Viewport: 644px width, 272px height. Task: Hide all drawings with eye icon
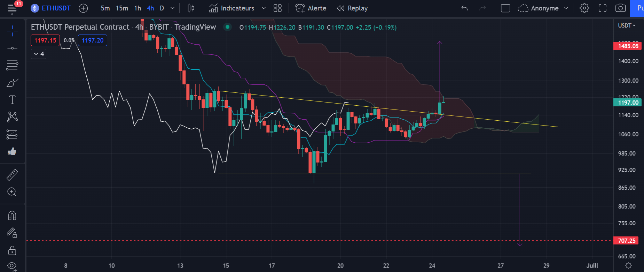pyautogui.click(x=12, y=266)
